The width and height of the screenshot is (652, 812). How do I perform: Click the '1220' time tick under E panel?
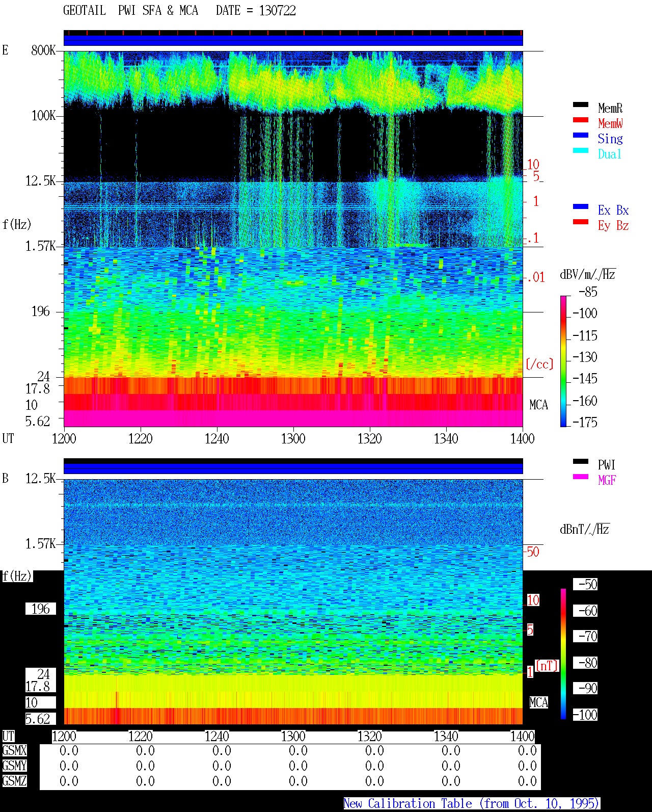click(x=141, y=438)
